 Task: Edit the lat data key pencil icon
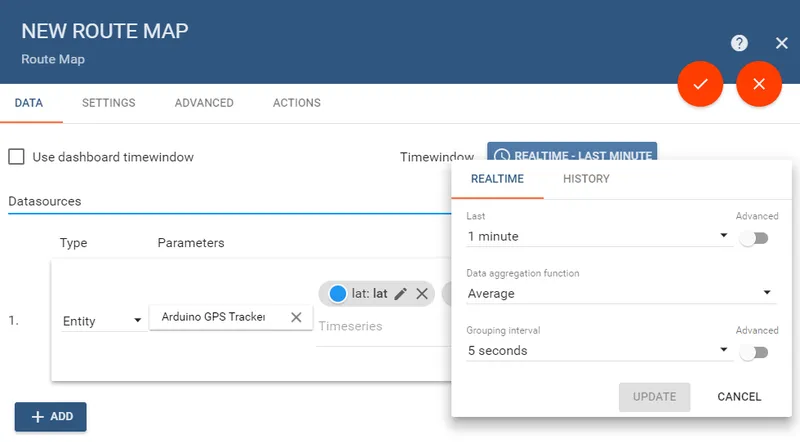[401, 293]
